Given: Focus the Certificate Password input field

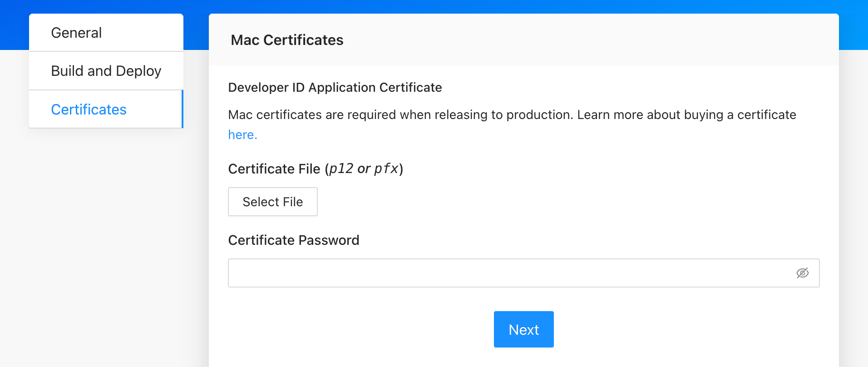Looking at the screenshot, I should (x=508, y=273).
